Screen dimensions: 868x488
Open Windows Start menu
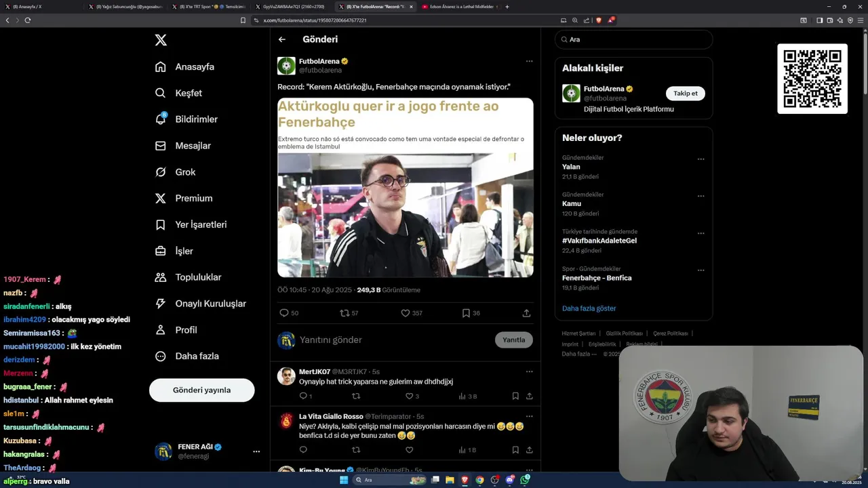click(x=344, y=480)
